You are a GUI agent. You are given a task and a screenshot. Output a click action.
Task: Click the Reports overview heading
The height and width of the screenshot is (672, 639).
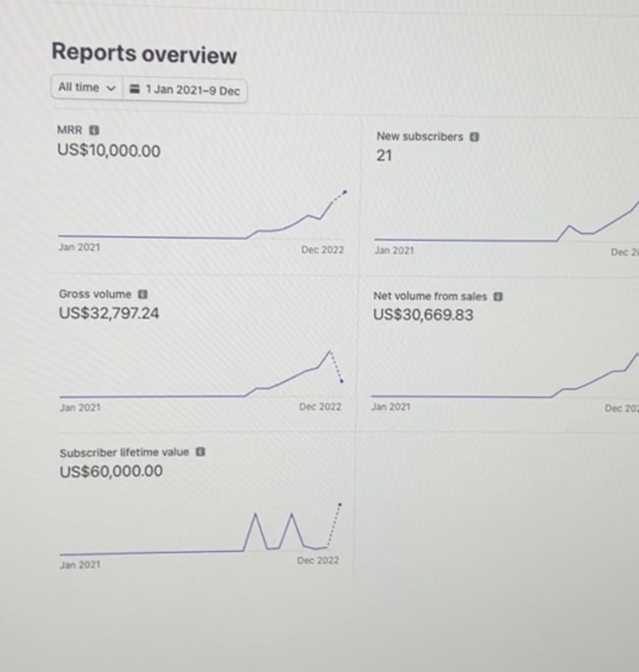click(x=144, y=53)
